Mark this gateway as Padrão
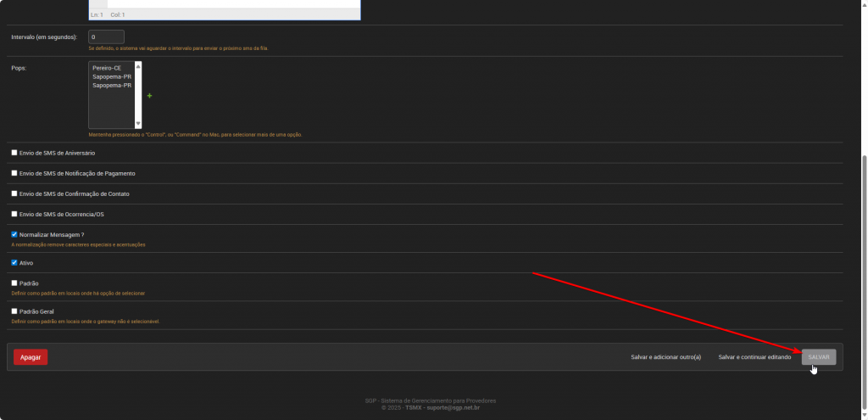 point(14,283)
